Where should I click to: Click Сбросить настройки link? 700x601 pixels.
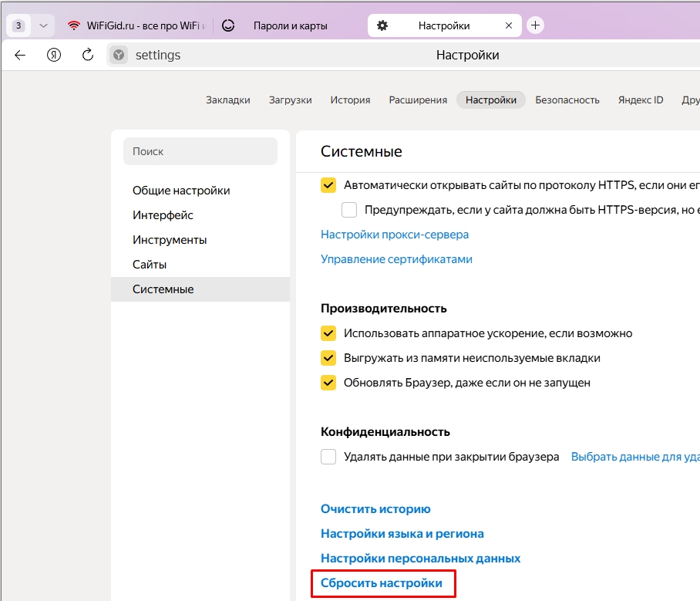pos(382,583)
